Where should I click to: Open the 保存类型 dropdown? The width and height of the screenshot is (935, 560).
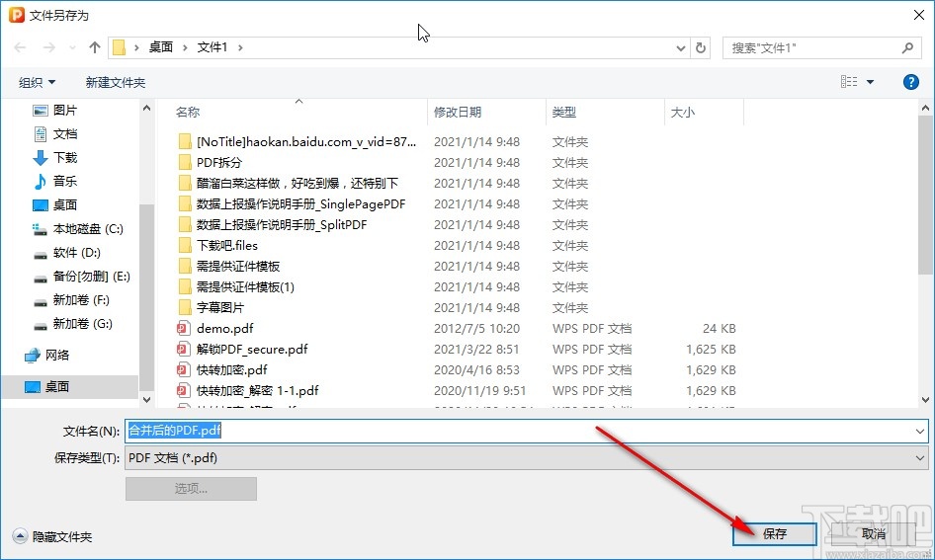pos(526,458)
